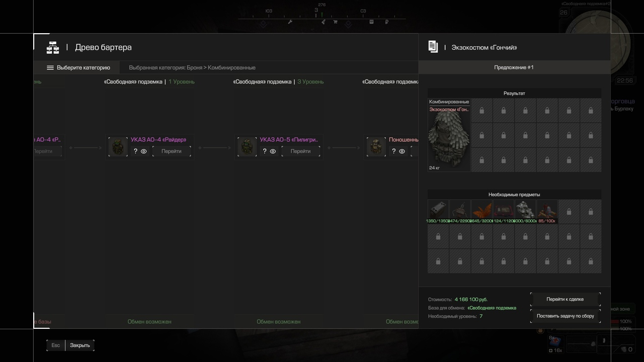Click the wrench marker on the compass
The image size is (644, 362).
coord(290,22)
